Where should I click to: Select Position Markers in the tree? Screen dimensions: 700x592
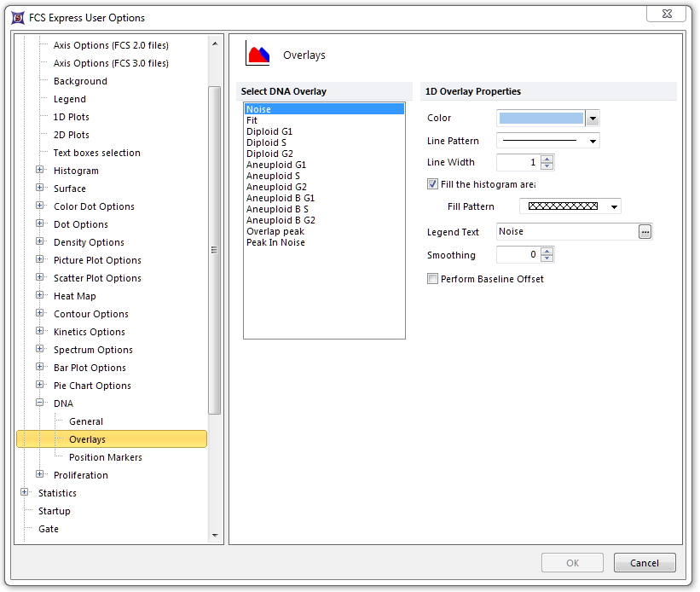pos(105,457)
